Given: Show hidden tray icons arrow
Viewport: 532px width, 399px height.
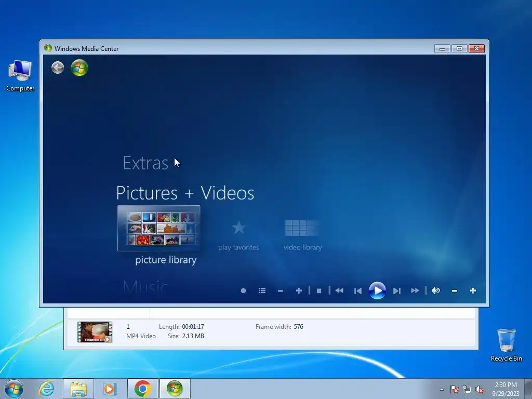Looking at the screenshot, I should [x=442, y=389].
